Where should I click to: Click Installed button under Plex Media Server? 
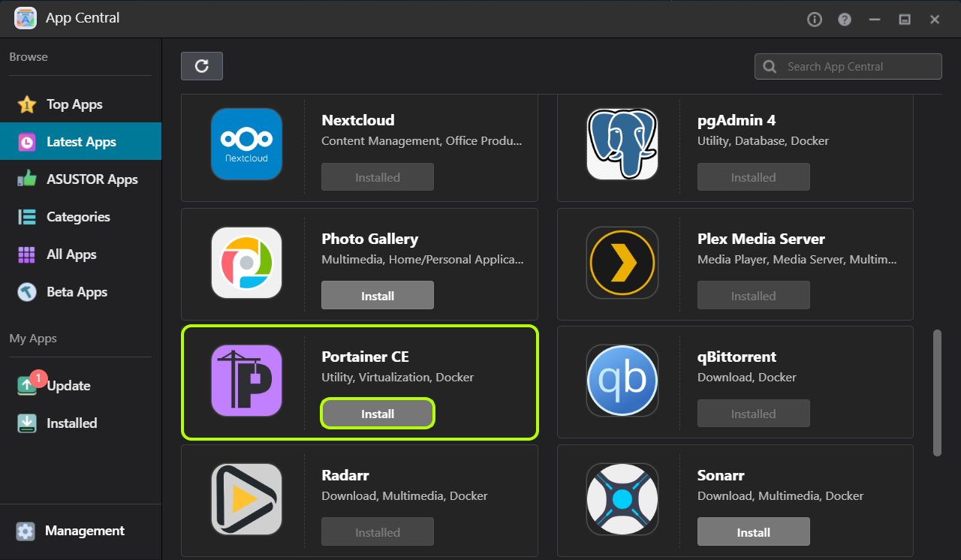(x=754, y=296)
